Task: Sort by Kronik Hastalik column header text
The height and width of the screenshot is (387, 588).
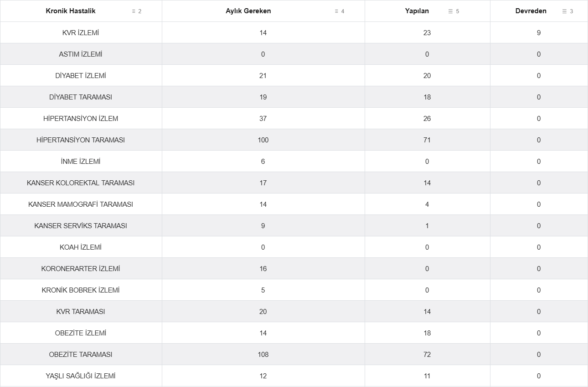Action: (x=71, y=11)
